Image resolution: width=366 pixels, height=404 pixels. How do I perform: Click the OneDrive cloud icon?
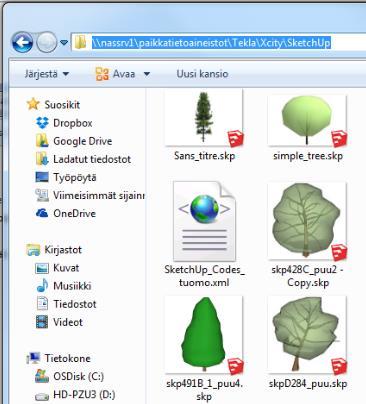click(x=42, y=213)
